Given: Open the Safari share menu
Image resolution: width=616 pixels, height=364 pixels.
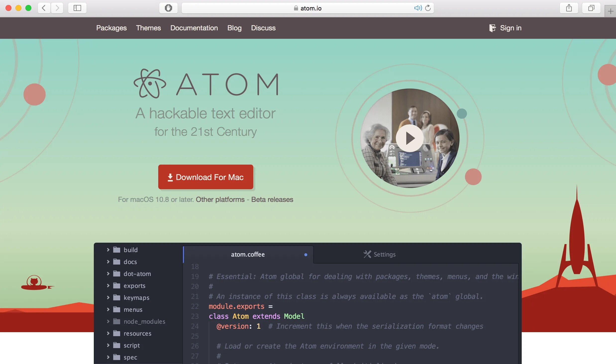Looking at the screenshot, I should coord(569,8).
